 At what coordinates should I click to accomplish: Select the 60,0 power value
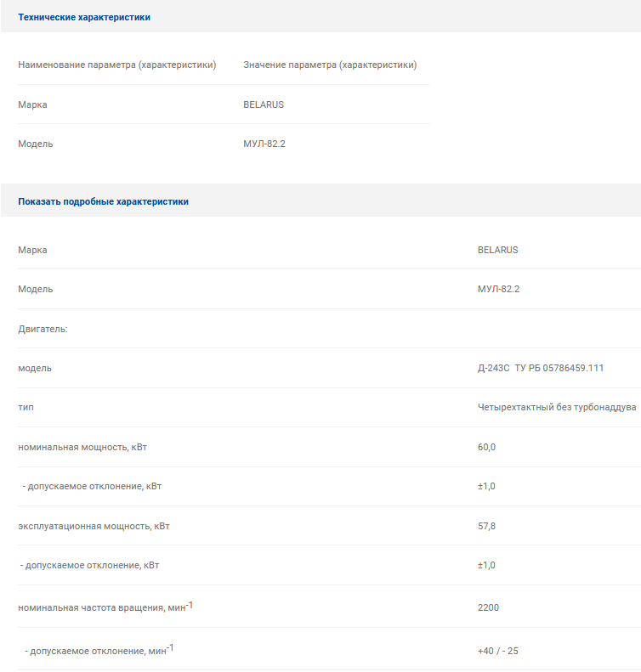[x=486, y=447]
